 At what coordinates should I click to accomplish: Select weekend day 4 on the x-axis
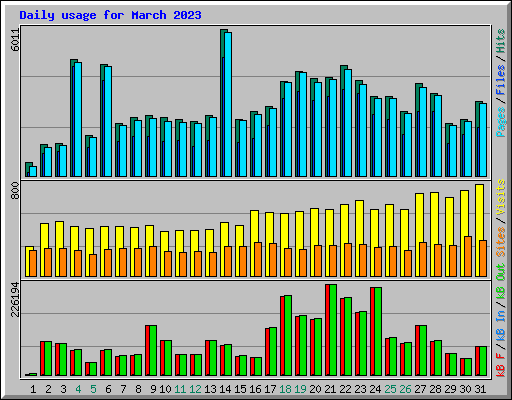78,389
